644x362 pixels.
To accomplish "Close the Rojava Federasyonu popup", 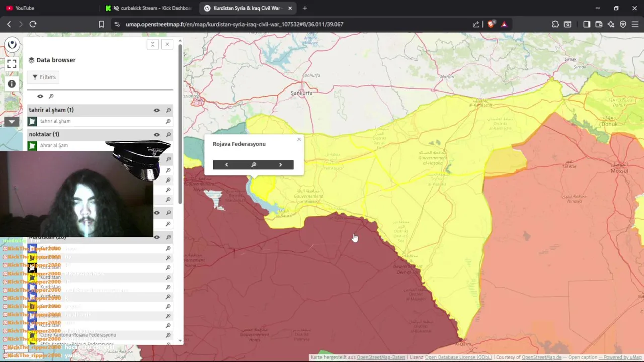I will click(299, 139).
